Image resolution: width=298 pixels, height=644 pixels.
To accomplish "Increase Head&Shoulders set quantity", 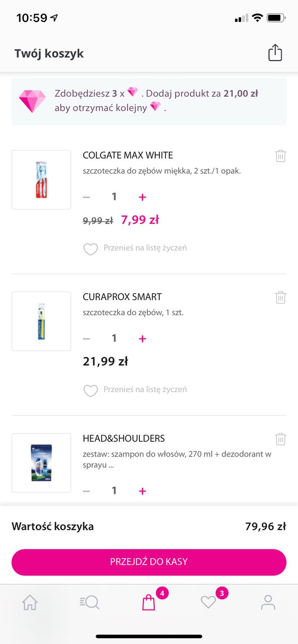I will click(143, 491).
